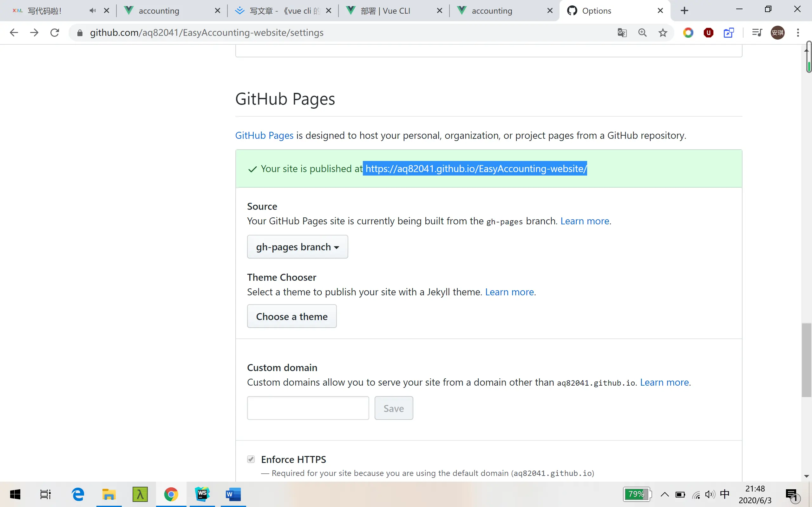Open WebStorm from the taskbar

tap(202, 494)
